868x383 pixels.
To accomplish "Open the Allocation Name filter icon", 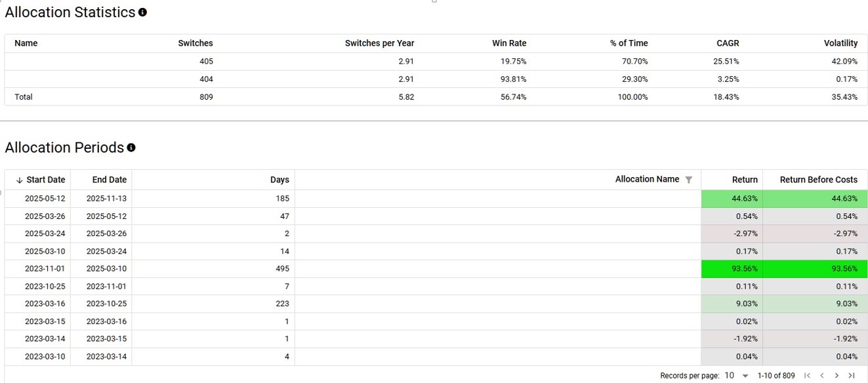I will click(x=688, y=180).
